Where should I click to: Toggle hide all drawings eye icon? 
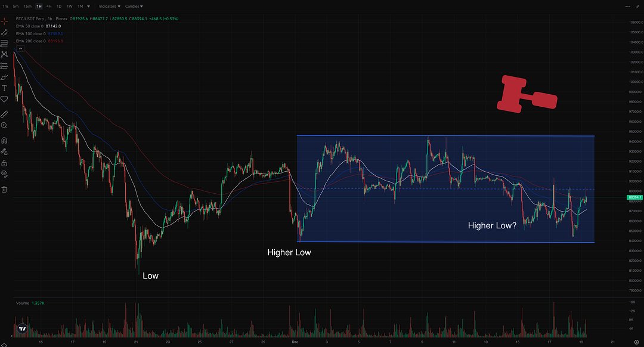pyautogui.click(x=4, y=173)
